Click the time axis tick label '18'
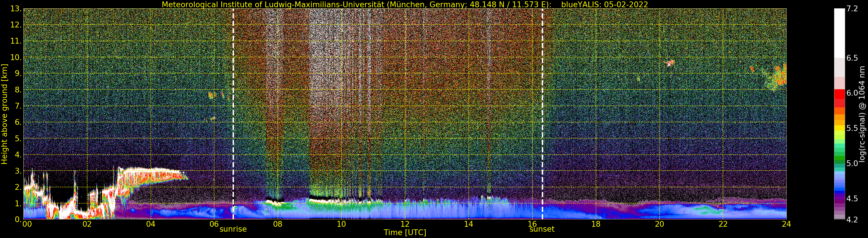The image size is (868, 238). point(596,224)
